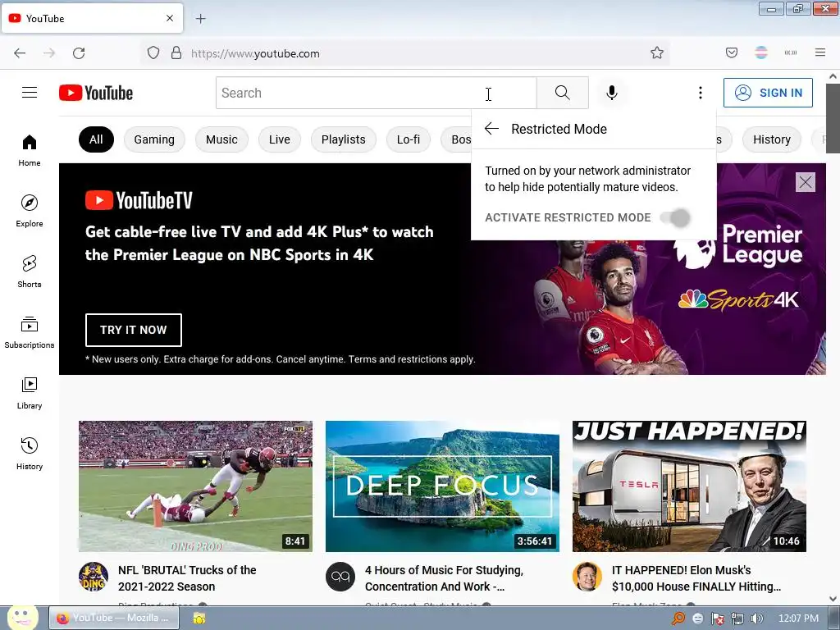Click into the Search input field
The image size is (840, 630).
pyautogui.click(x=376, y=93)
